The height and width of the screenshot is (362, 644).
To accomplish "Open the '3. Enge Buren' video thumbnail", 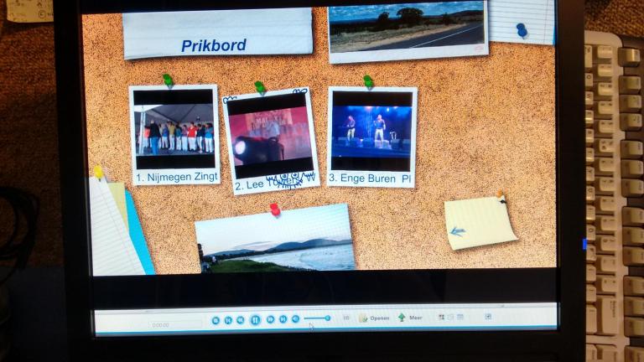I will point(371,137).
